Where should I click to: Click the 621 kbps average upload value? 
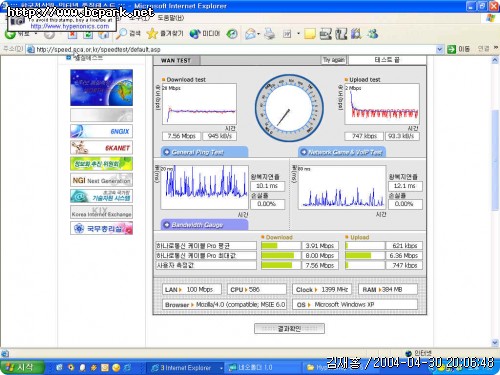tap(404, 246)
